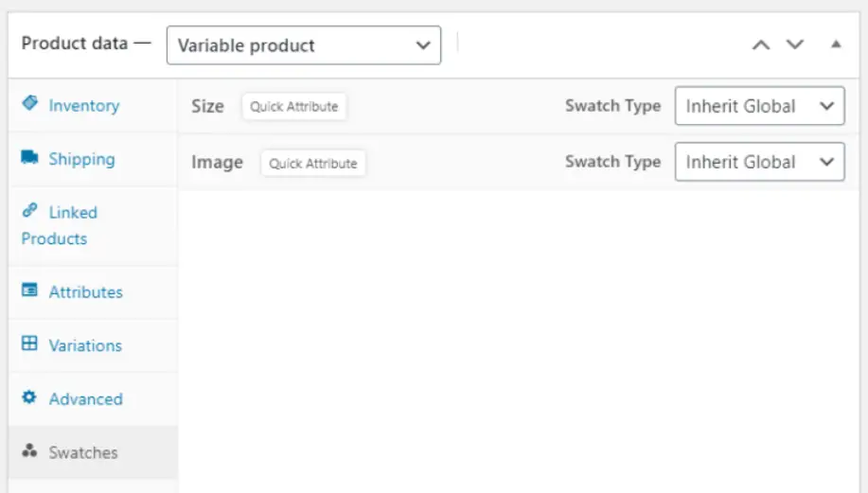Expand the Image attribute row title

[x=217, y=162]
